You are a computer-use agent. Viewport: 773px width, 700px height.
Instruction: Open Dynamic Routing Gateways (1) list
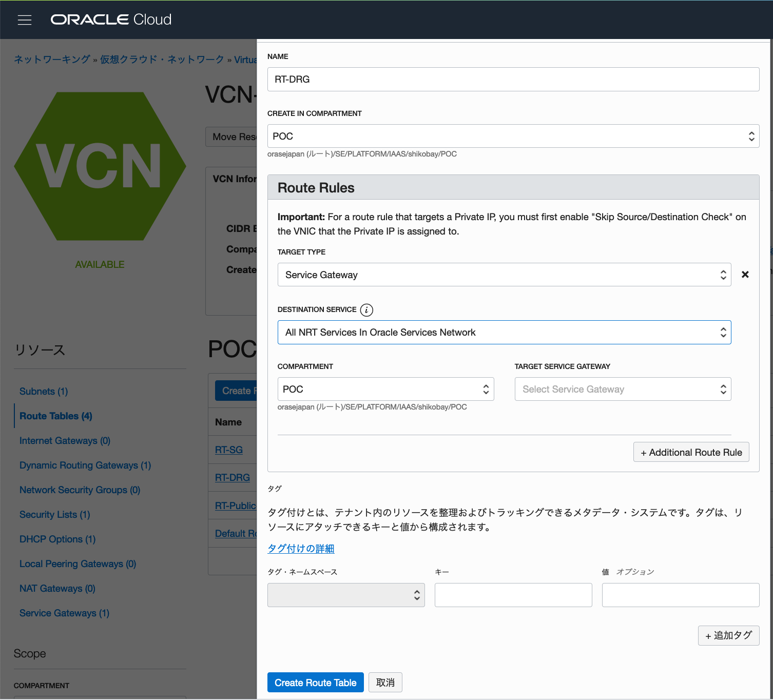click(85, 465)
